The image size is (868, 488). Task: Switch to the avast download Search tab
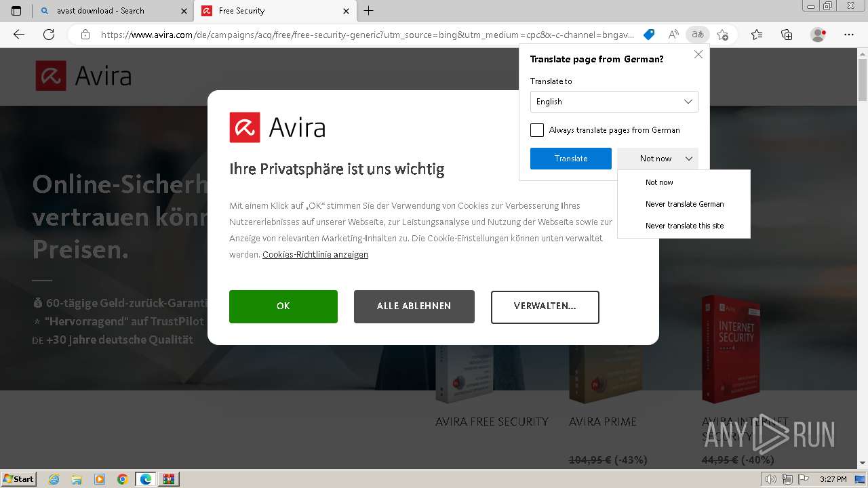click(113, 11)
